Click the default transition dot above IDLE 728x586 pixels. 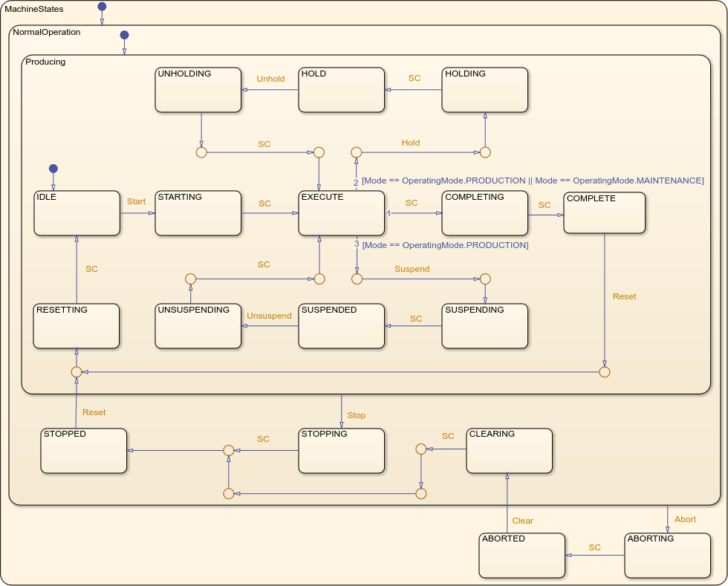click(53, 169)
